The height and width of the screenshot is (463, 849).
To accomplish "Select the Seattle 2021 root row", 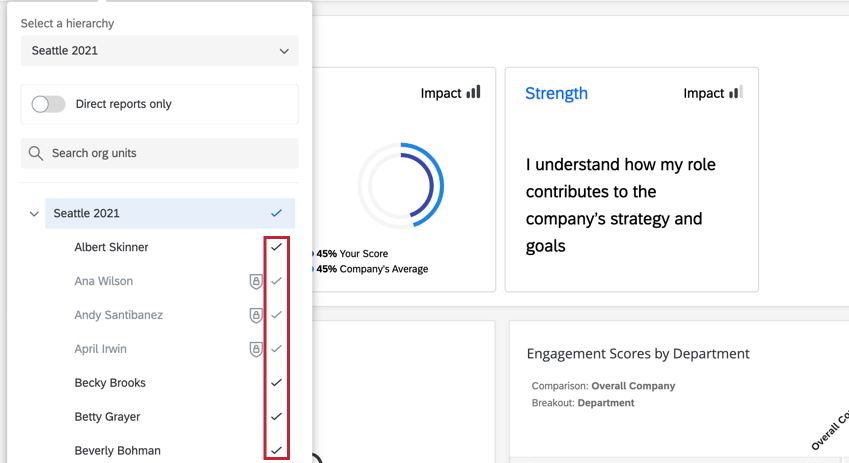I will 86,213.
